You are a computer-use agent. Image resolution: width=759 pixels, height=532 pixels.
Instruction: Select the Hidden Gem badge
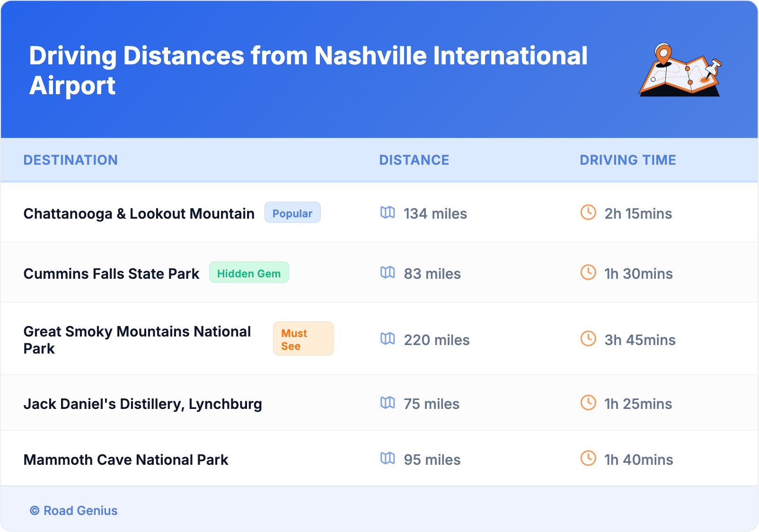click(249, 273)
